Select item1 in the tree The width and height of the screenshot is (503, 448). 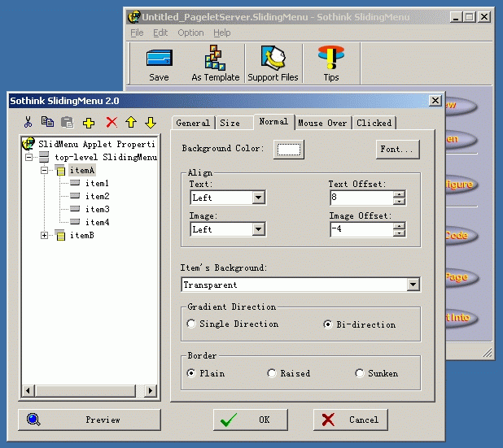point(97,183)
